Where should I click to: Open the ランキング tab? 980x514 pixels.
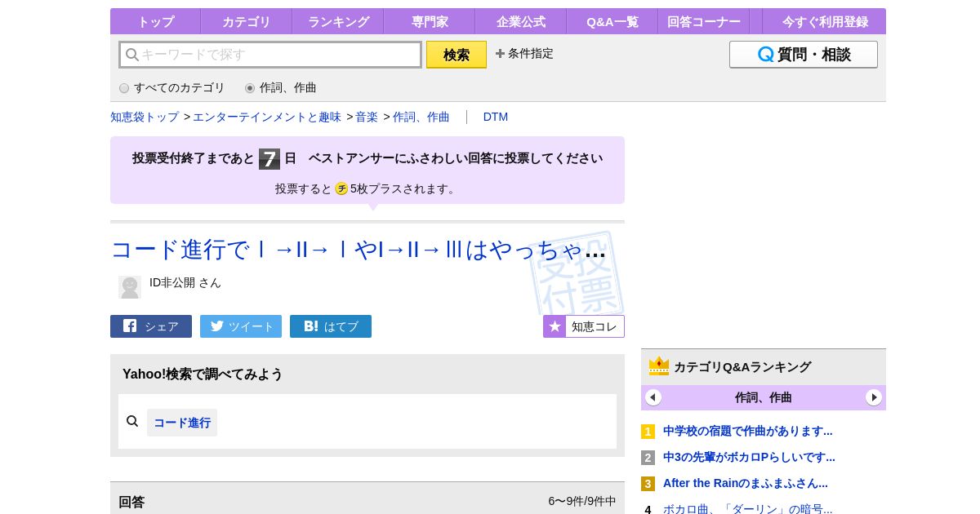pyautogui.click(x=338, y=22)
